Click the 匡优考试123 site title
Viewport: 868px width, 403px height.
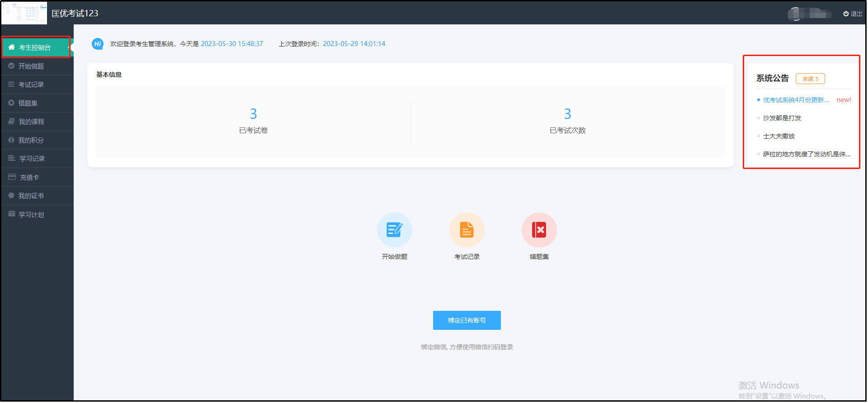(x=75, y=14)
